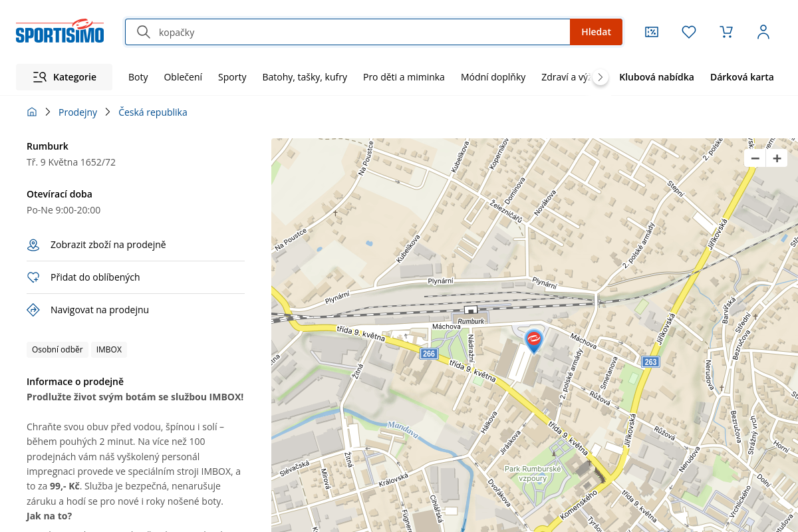798x532 pixels.
Task: Click the home breadcrumb icon
Action: click(x=32, y=112)
